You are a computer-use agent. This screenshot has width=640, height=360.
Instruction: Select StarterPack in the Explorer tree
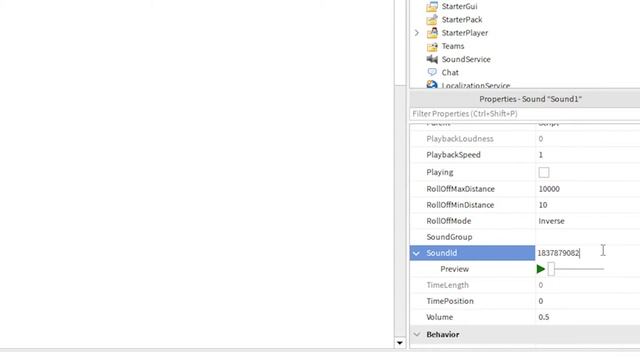click(x=462, y=20)
